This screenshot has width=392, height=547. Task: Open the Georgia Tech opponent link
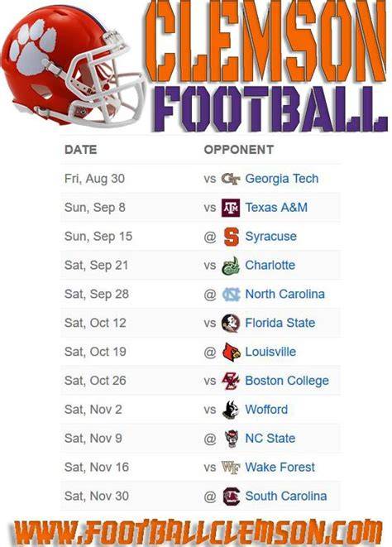(x=282, y=179)
